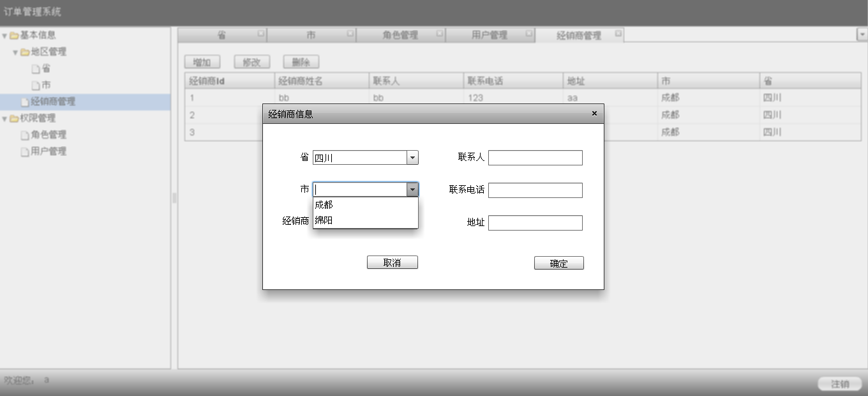Switch to the 市 tab
This screenshot has height=396, width=868.
311,35
